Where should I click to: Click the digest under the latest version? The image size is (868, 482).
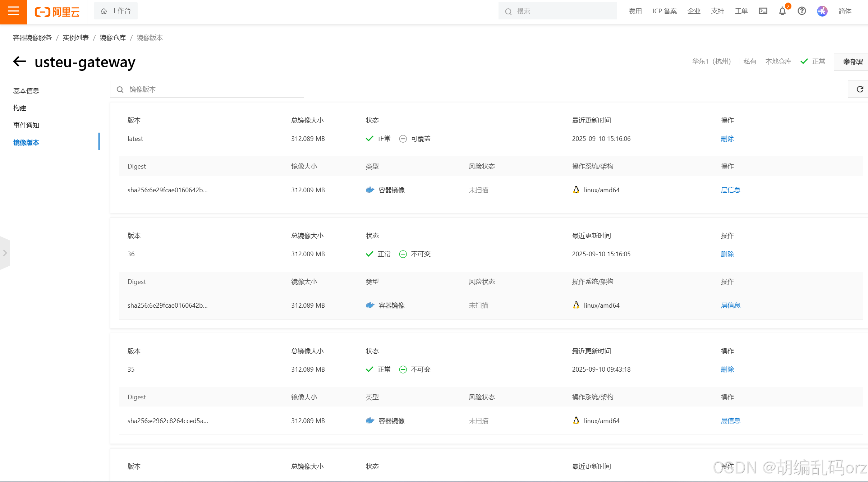[x=167, y=190]
